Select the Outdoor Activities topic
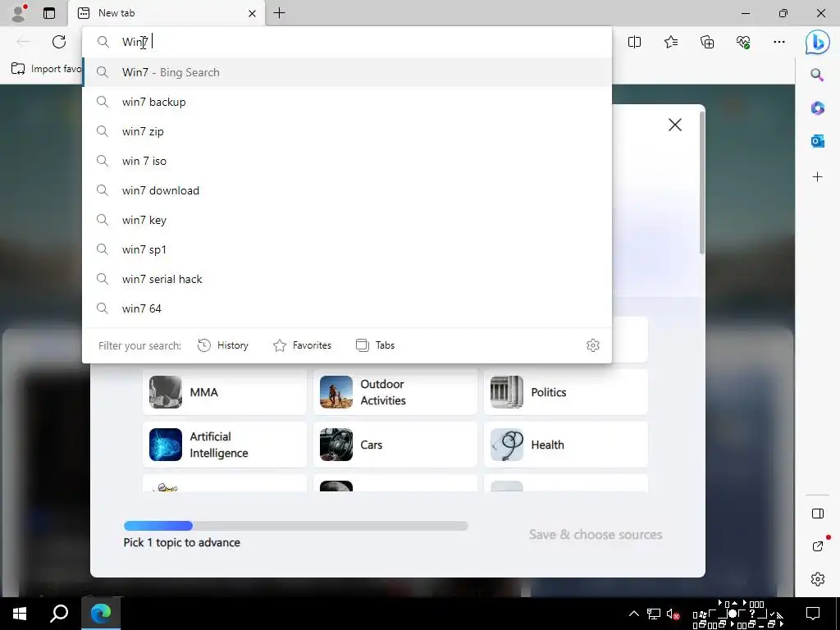The height and width of the screenshot is (630, 840). point(395,392)
